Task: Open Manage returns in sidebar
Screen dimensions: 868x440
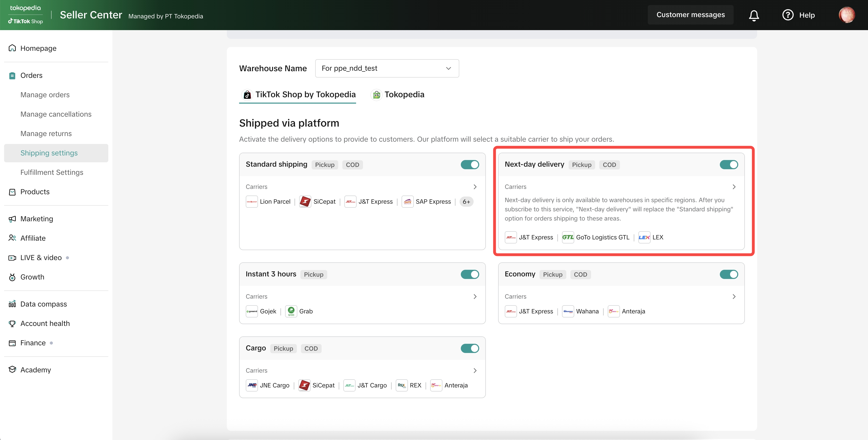Action: click(x=46, y=134)
